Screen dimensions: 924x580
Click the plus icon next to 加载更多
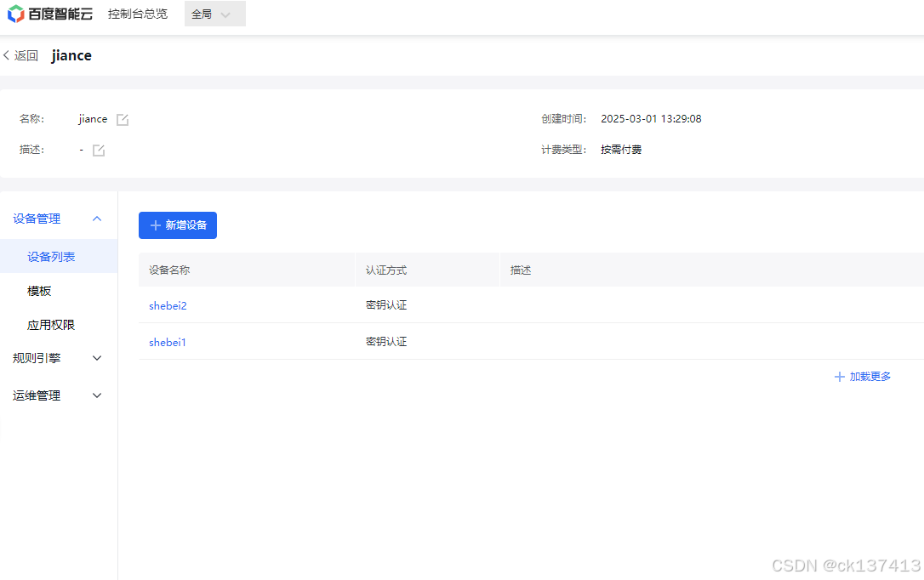(x=840, y=376)
